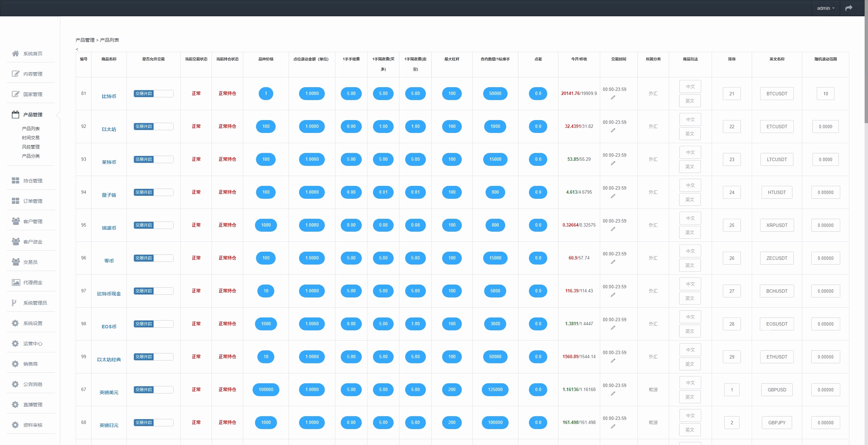The width and height of the screenshot is (868, 445).
Task: Open 风控管理 submenu item
Action: (31, 147)
